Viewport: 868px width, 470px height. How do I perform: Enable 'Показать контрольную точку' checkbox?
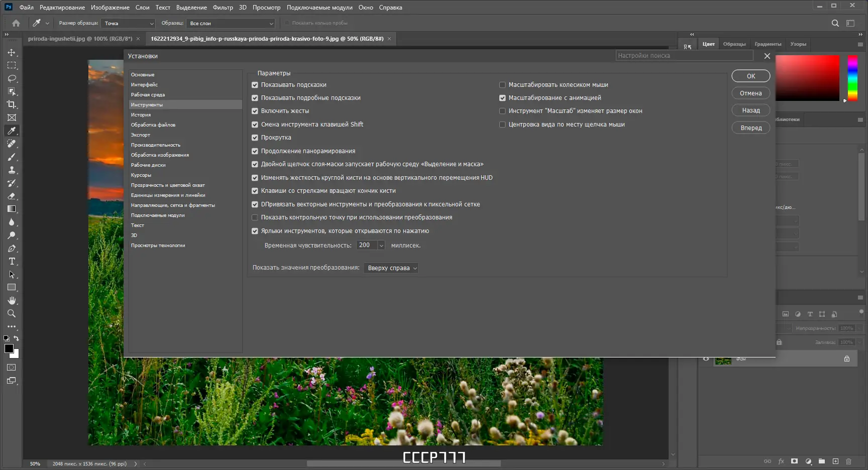pos(255,217)
